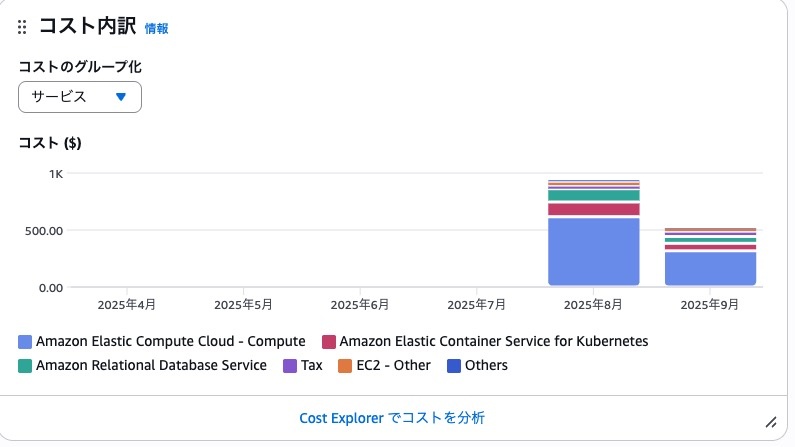The height and width of the screenshot is (447, 795).
Task: Click the コスト内訳 widget heading
Action: pyautogui.click(x=88, y=26)
